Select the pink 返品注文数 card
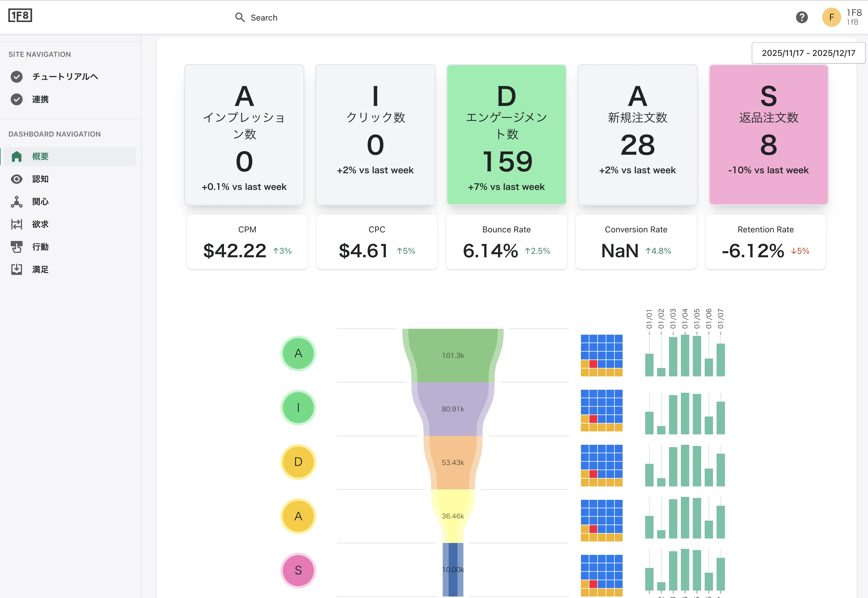Screen dimensions: 868x598 [x=768, y=135]
